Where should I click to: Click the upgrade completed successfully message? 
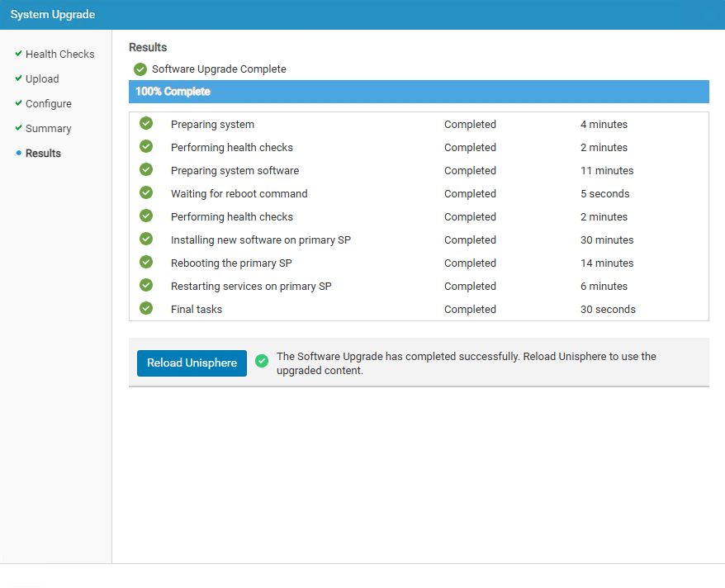(466, 363)
